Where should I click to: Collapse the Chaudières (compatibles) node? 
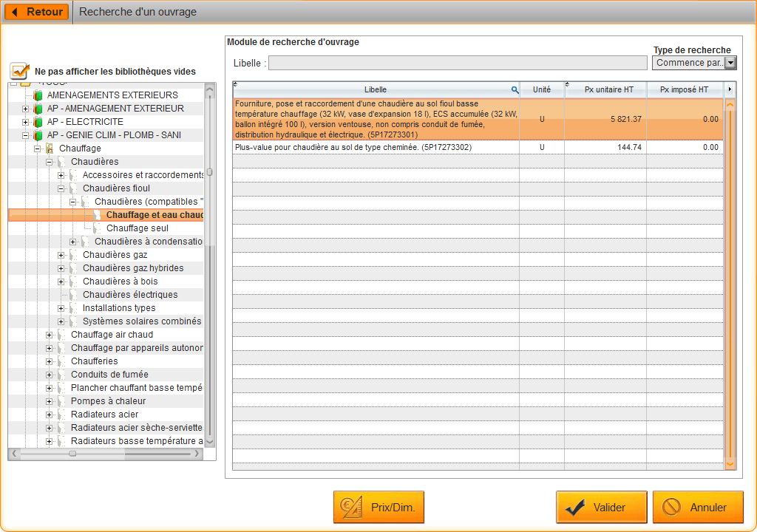(73, 202)
